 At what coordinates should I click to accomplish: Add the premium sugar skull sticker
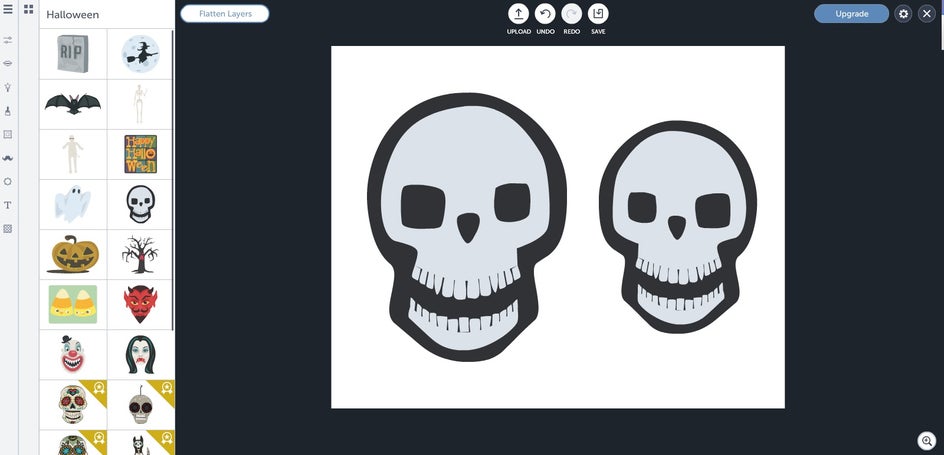click(73, 404)
